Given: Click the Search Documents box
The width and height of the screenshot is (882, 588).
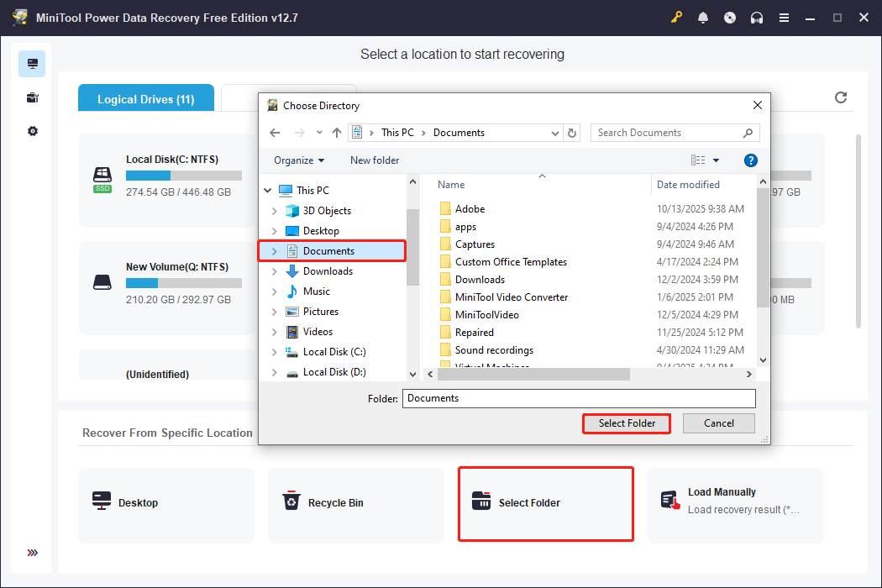Looking at the screenshot, I should tap(668, 133).
